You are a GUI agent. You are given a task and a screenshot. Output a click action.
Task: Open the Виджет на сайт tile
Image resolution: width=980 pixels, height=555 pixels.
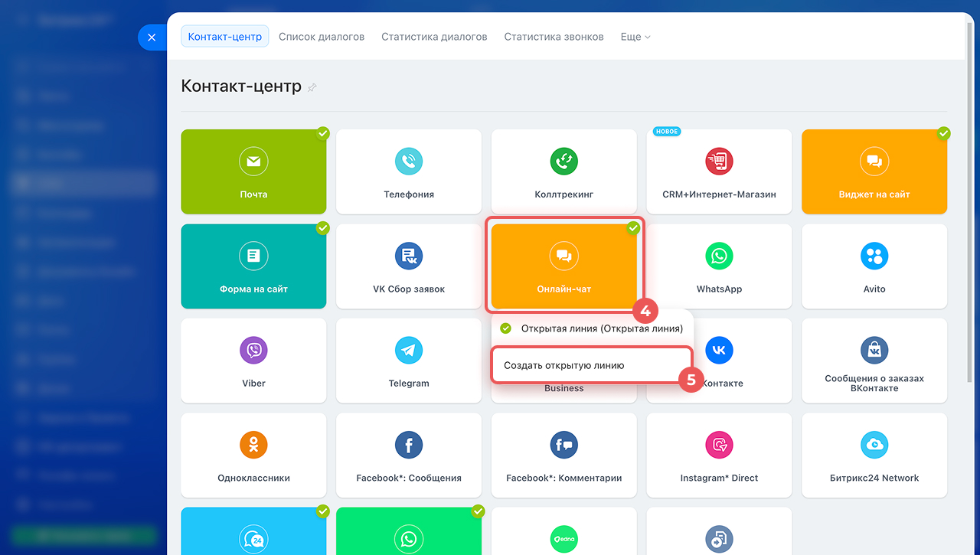tap(874, 171)
